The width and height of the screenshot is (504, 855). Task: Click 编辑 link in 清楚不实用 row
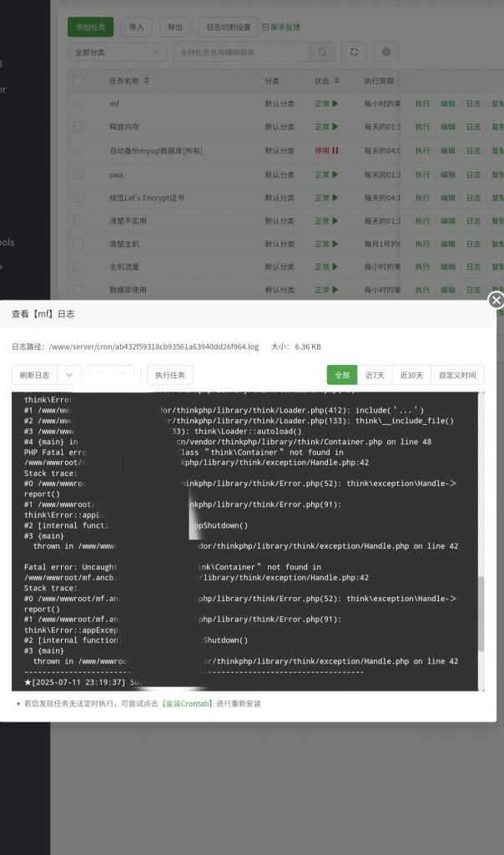click(x=448, y=220)
